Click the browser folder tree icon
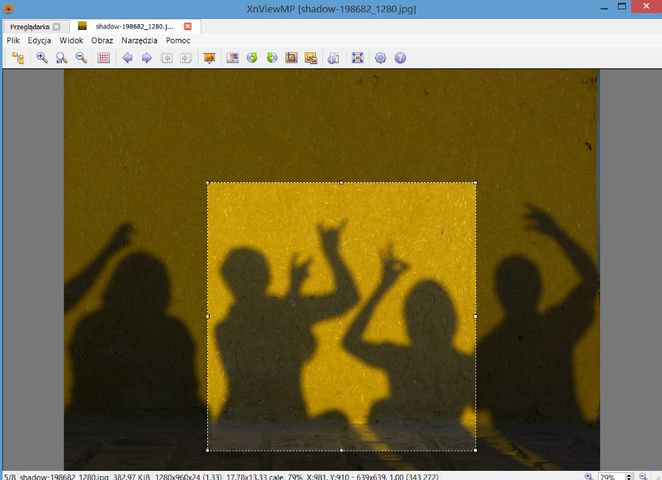This screenshot has width=662, height=480. [x=18, y=58]
